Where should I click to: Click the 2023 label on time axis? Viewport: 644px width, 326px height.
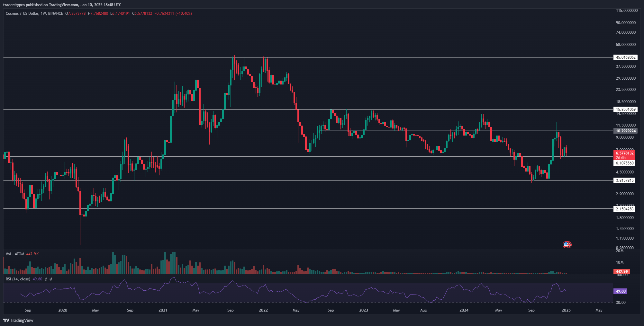364,310
